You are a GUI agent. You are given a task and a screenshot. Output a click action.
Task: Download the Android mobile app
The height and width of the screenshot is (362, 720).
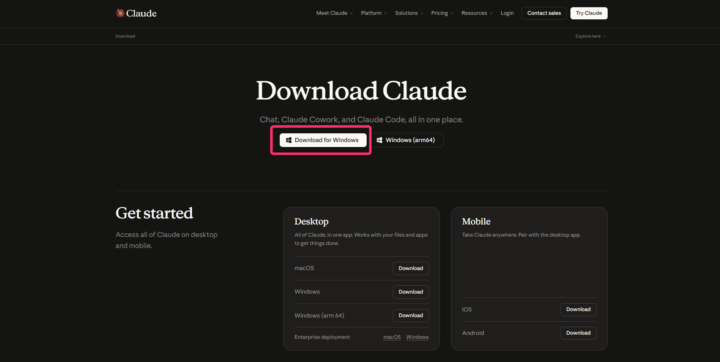coord(578,333)
